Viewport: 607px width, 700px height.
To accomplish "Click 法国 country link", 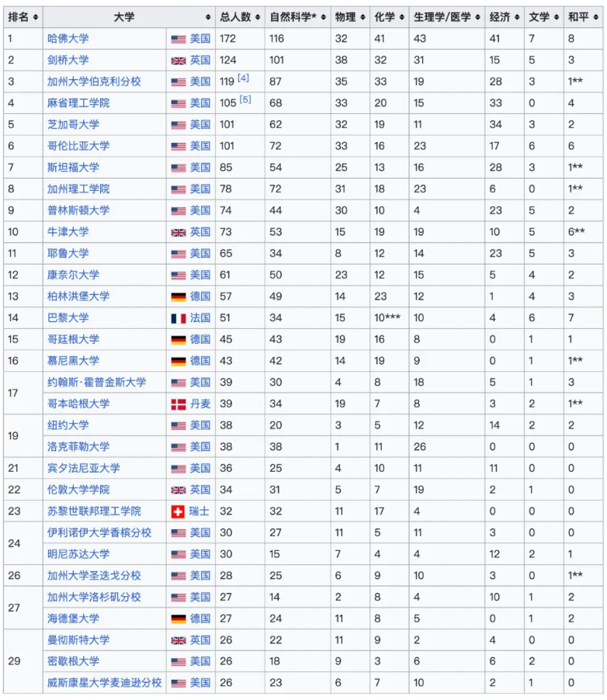I will [200, 318].
